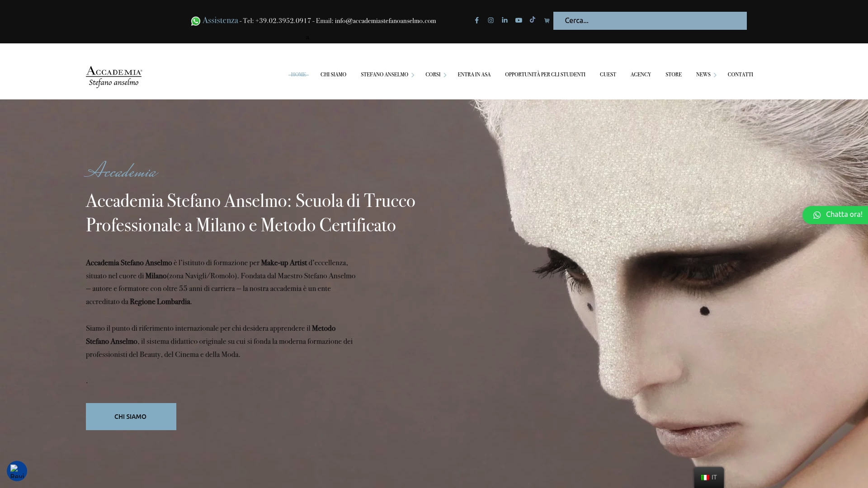Image resolution: width=868 pixels, height=488 pixels.
Task: Open the IT language selector
Action: coord(709,478)
